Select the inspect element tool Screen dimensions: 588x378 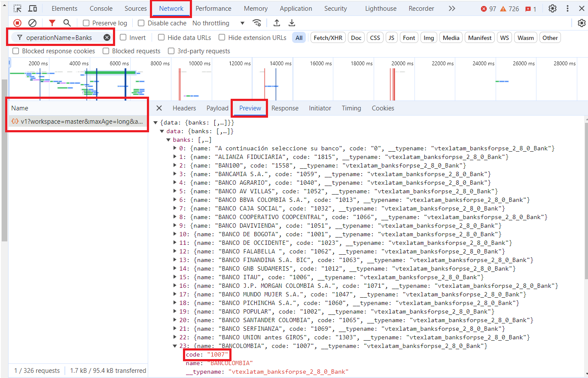point(18,8)
